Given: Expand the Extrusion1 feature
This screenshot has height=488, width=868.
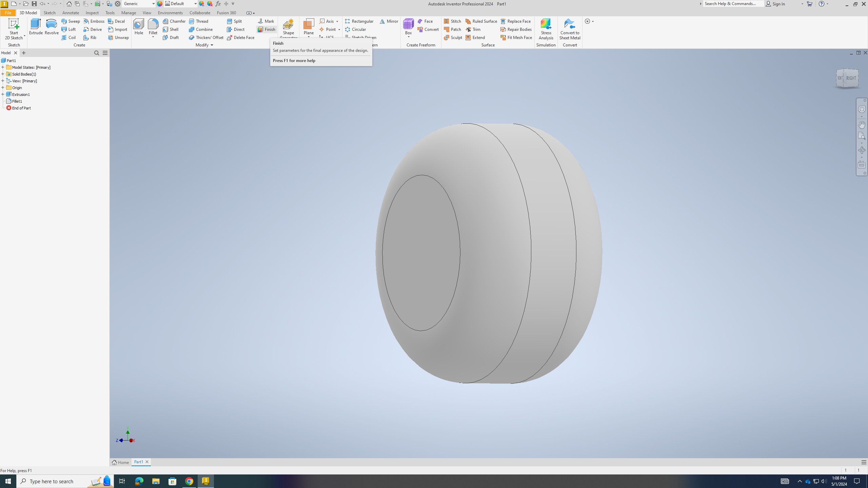Looking at the screenshot, I should (x=3, y=94).
